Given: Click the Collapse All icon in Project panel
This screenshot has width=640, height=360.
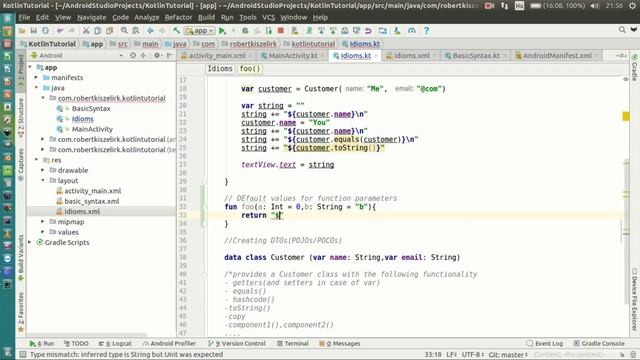Looking at the screenshot, I should 143,55.
